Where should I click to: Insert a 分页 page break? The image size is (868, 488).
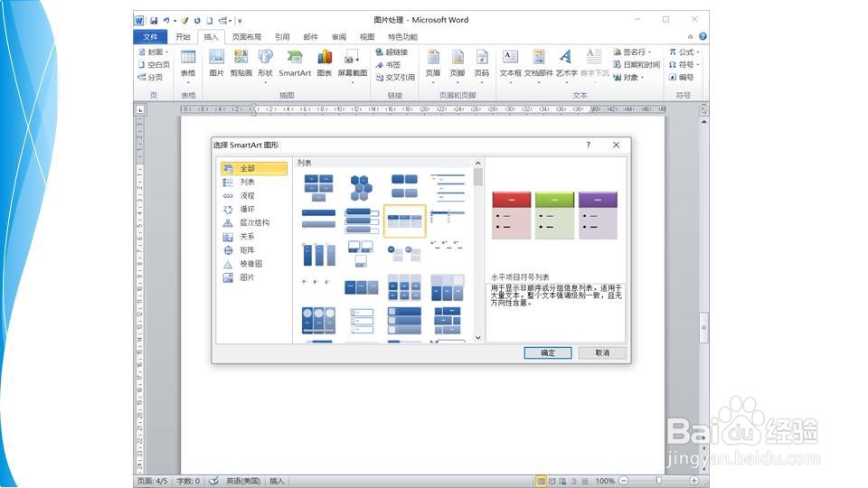[x=150, y=78]
